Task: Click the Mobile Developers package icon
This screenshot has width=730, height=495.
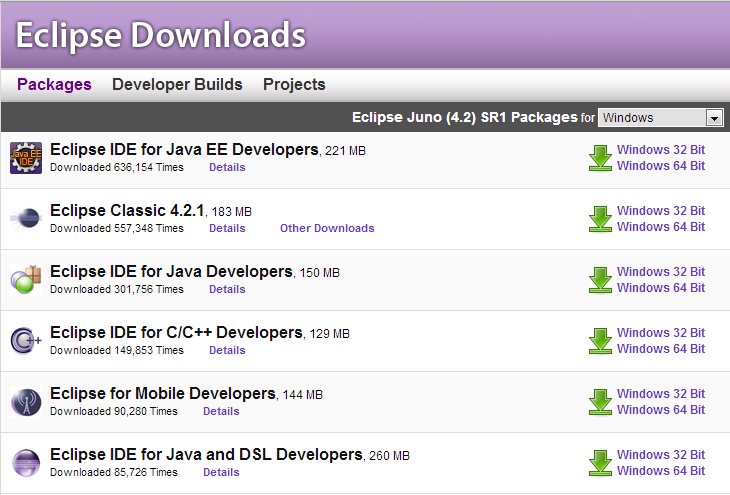Action: click(25, 402)
